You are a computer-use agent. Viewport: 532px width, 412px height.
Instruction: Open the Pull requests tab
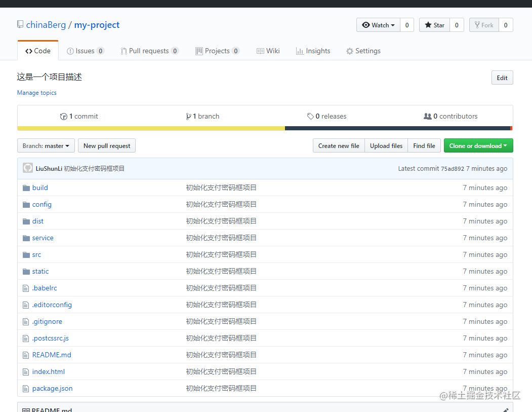point(149,51)
